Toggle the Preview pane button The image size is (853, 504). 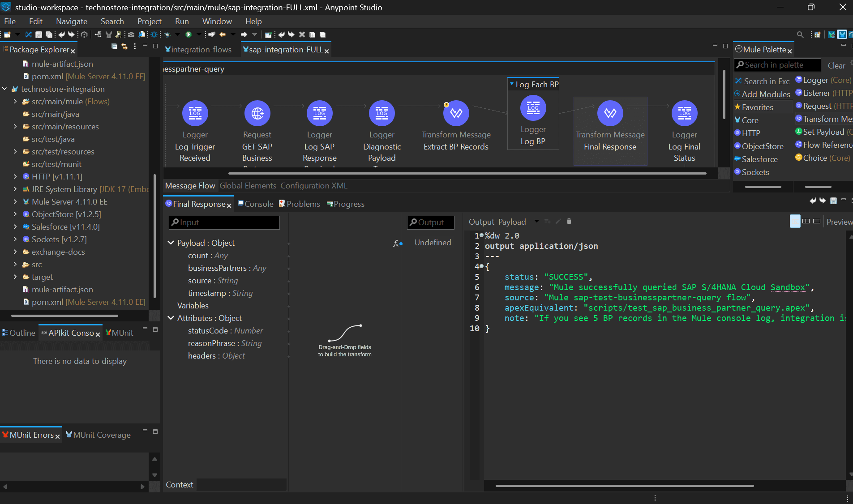click(839, 222)
